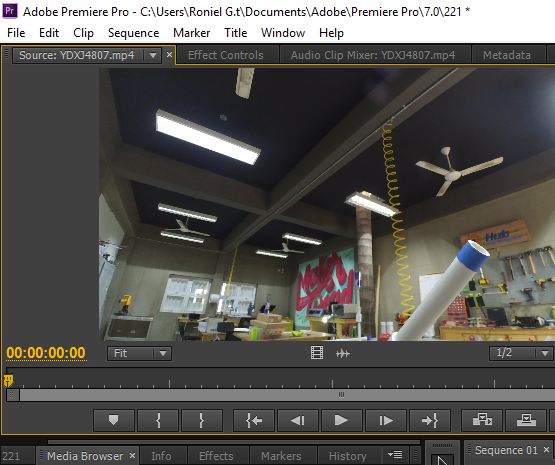555x465 pixels.
Task: Click the Premiere Pro application logo
Action: point(10,11)
